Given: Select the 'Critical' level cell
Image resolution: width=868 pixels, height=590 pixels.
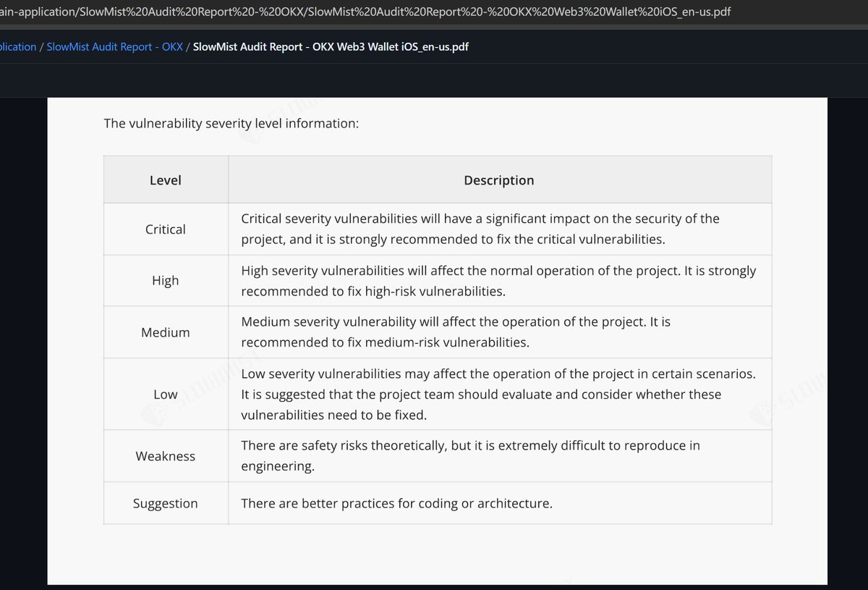Looking at the screenshot, I should tap(166, 229).
